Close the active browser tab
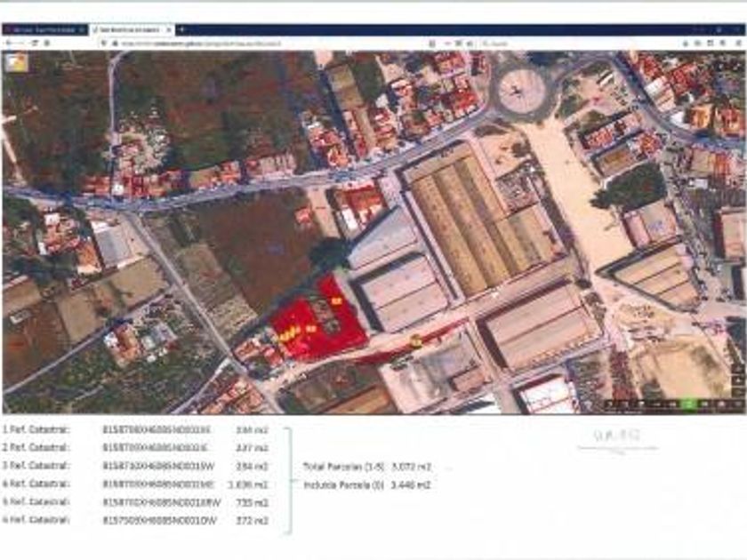Screen dimensions: 747x560 point(169,29)
